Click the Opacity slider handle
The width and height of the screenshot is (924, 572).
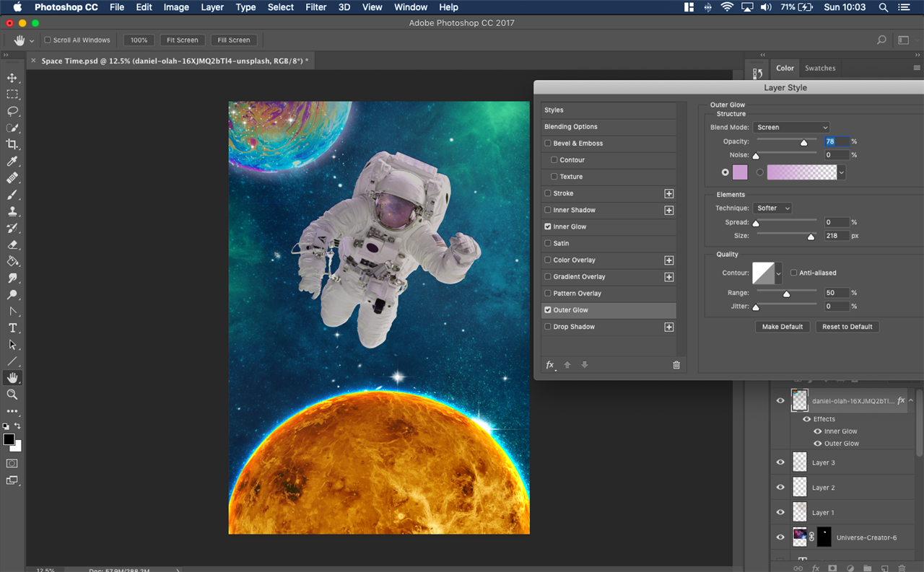(803, 143)
